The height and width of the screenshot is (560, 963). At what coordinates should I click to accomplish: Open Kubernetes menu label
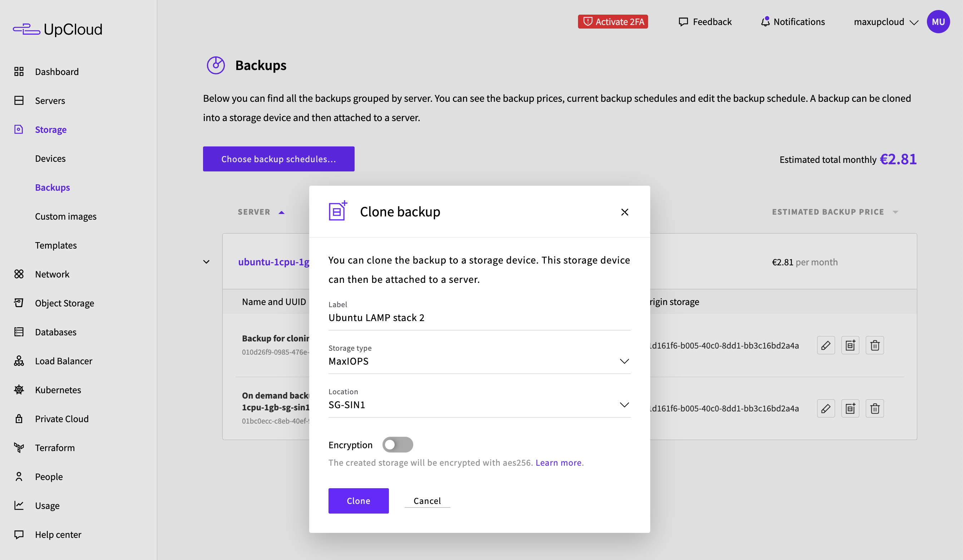point(58,390)
